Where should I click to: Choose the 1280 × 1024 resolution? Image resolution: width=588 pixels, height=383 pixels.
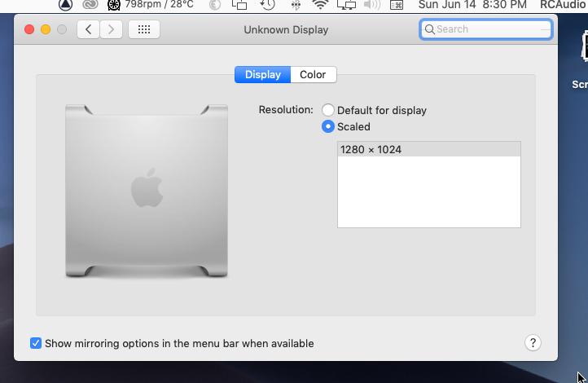(x=429, y=149)
